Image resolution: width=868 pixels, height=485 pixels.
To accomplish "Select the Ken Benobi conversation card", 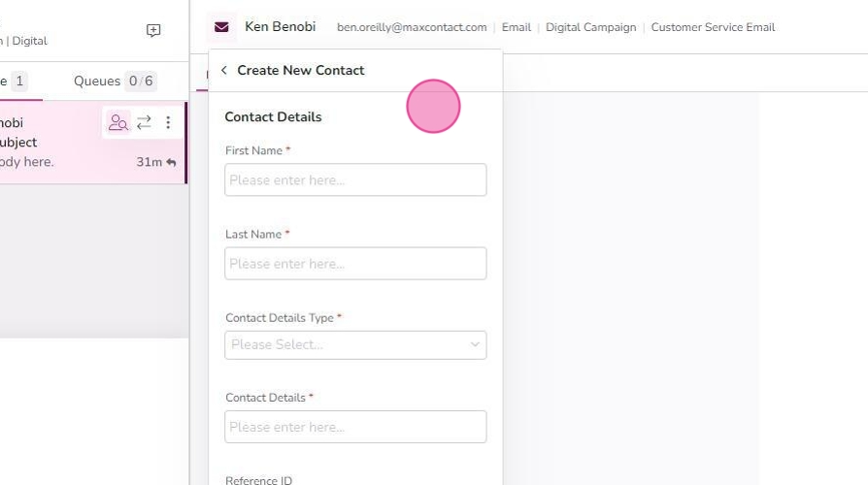I will 93,143.
